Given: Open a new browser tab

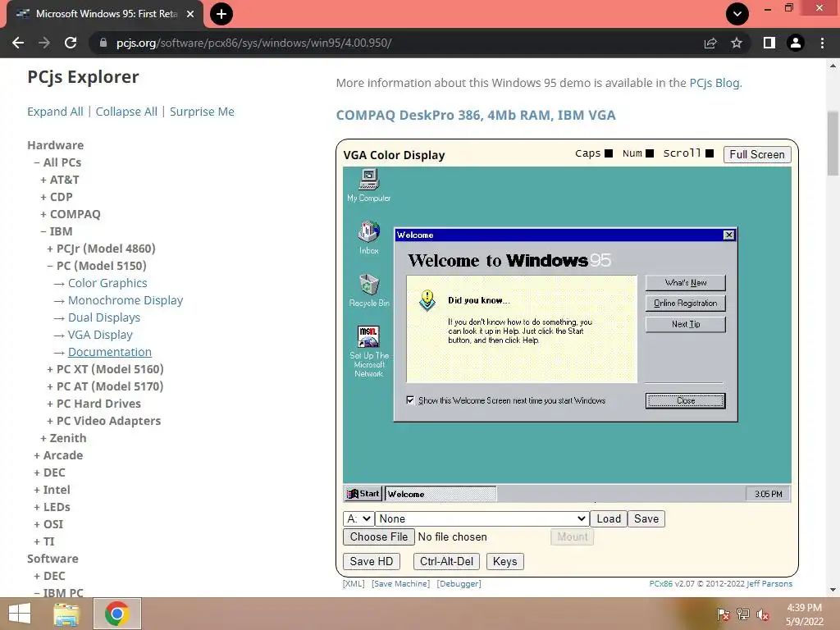Looking at the screenshot, I should pyautogui.click(x=221, y=14).
